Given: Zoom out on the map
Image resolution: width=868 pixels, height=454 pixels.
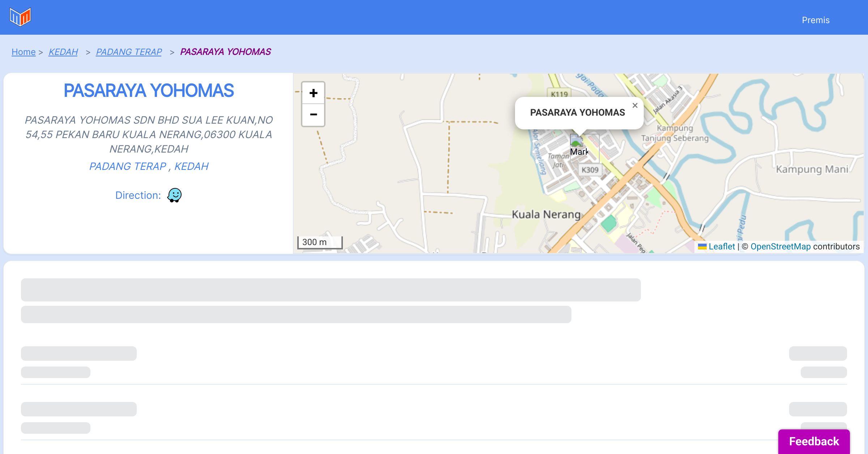Looking at the screenshot, I should 313,115.
